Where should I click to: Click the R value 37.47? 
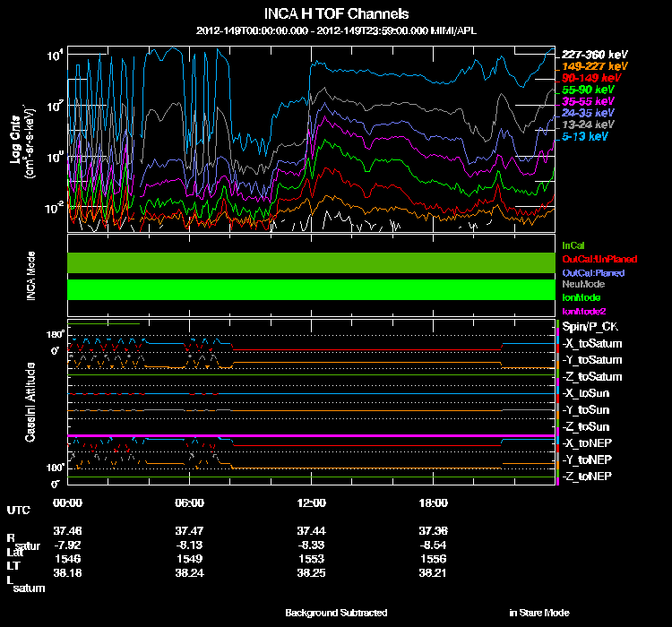tap(189, 531)
